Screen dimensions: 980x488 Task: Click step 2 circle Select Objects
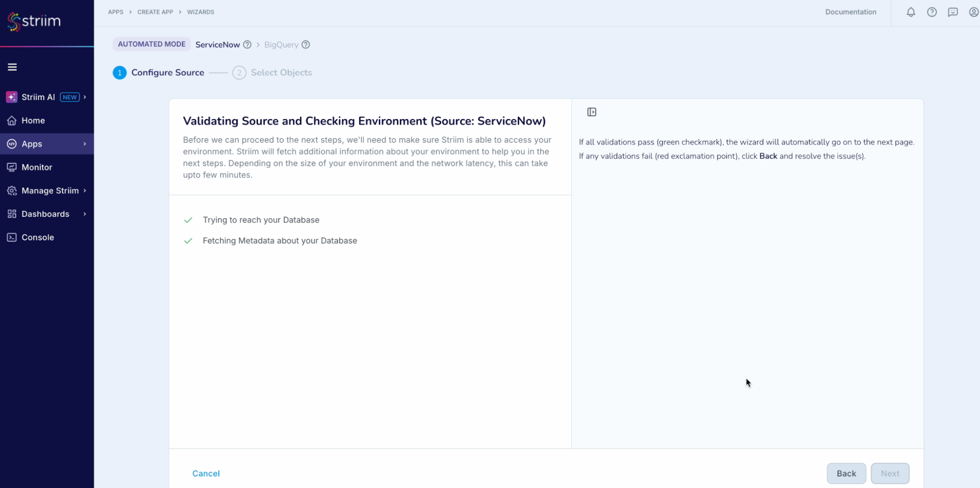pyautogui.click(x=239, y=73)
